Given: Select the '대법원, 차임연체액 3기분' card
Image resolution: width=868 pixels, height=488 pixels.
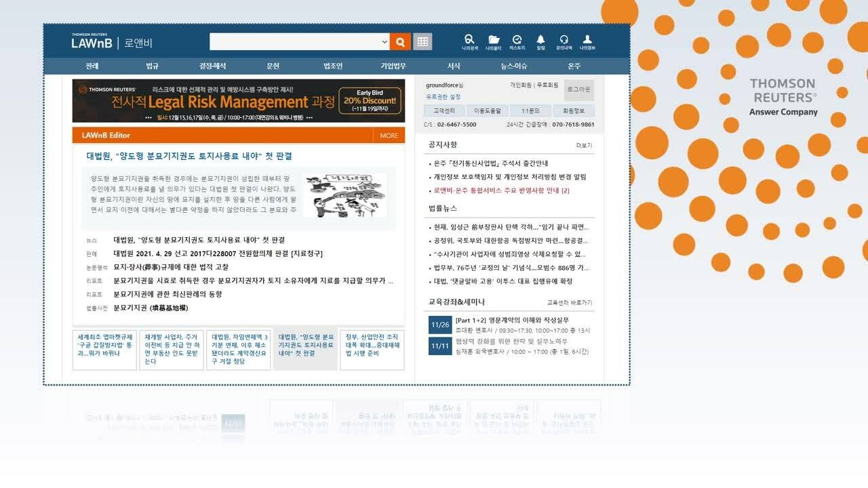Looking at the screenshot, I should [239, 350].
